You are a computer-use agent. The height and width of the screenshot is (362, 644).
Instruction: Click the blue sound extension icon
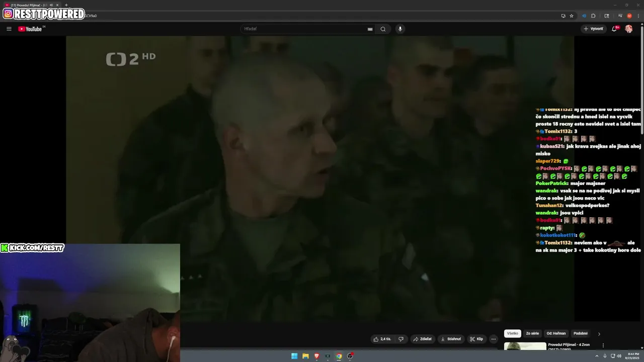pos(584,16)
